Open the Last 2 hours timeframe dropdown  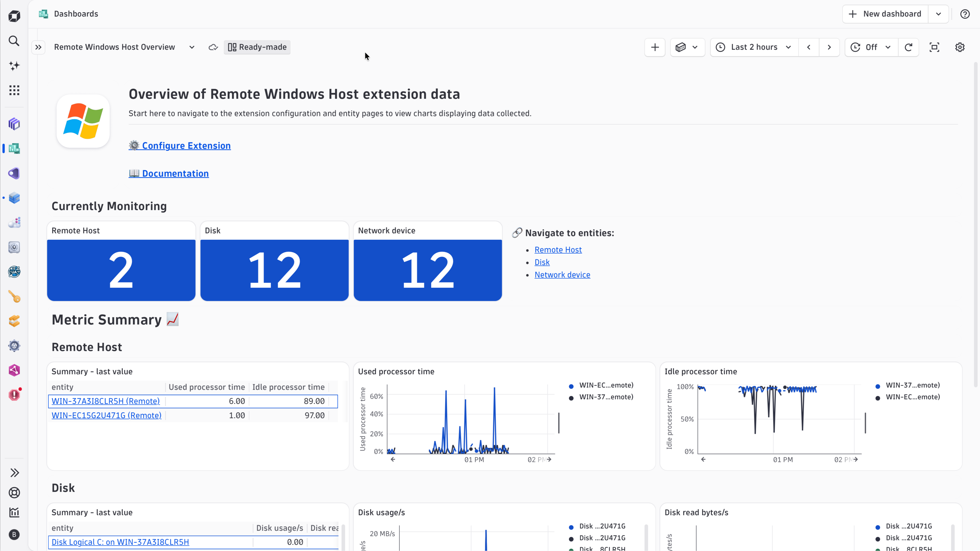[754, 47]
